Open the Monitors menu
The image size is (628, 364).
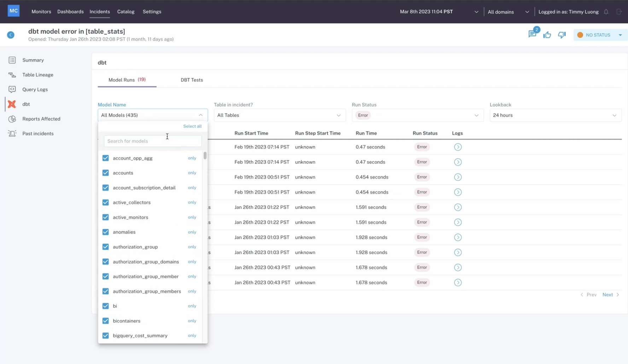pyautogui.click(x=41, y=12)
